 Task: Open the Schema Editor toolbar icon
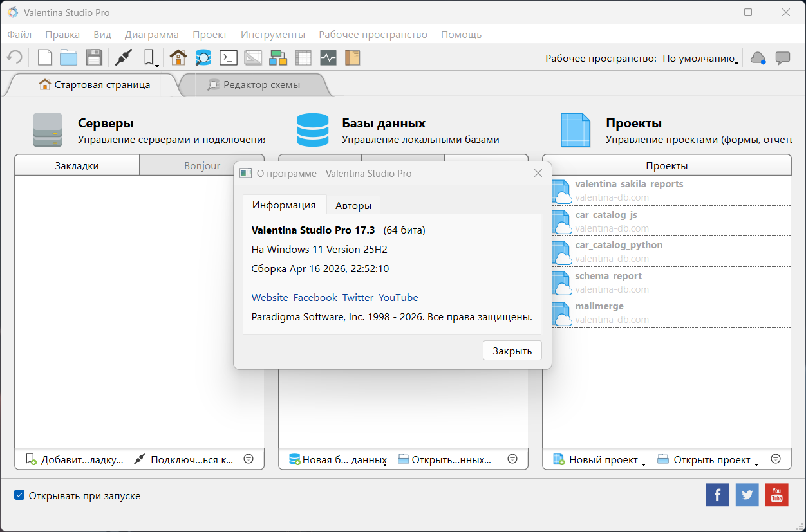203,57
